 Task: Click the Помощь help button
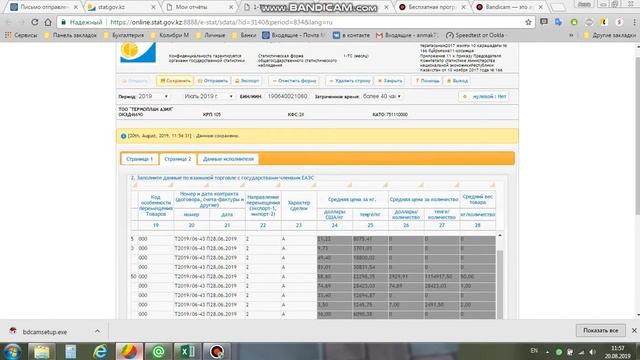click(x=427, y=81)
